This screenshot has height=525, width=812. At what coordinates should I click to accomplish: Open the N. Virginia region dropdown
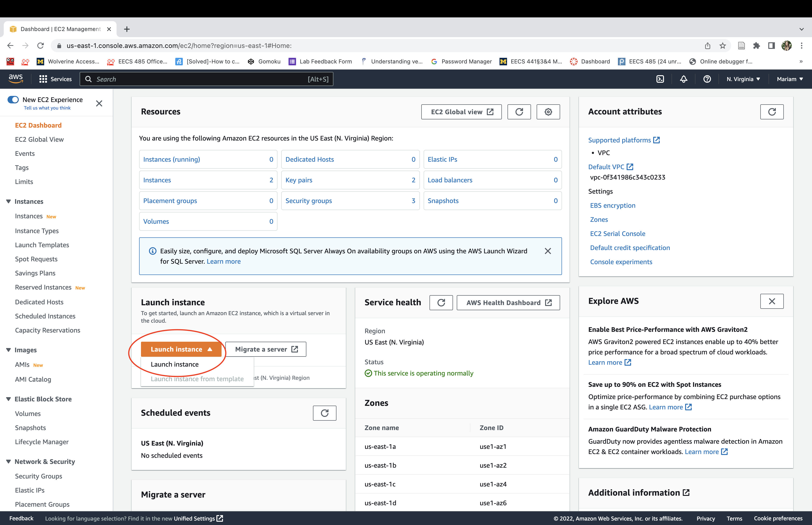[743, 79]
